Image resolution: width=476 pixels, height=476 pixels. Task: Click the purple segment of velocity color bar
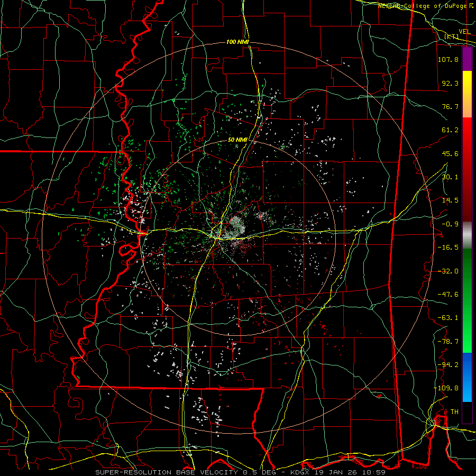(467, 59)
